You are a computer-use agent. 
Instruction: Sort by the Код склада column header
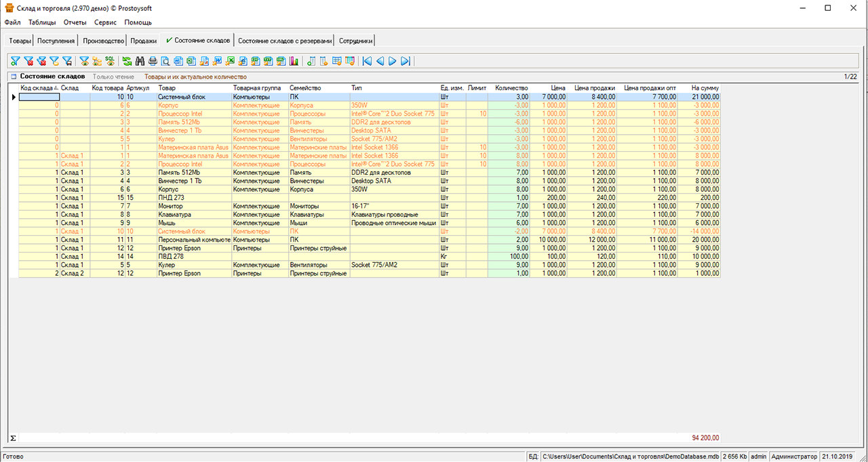pyautogui.click(x=37, y=88)
